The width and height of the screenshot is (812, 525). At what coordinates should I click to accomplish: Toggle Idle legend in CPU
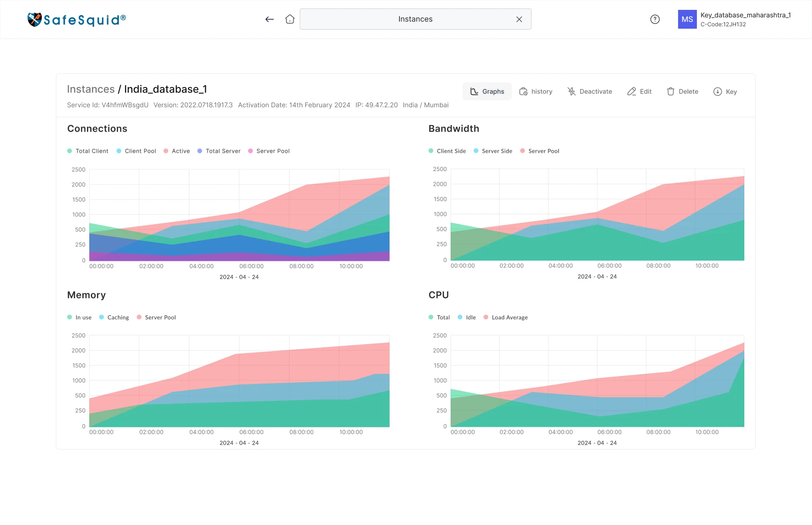coord(467,317)
